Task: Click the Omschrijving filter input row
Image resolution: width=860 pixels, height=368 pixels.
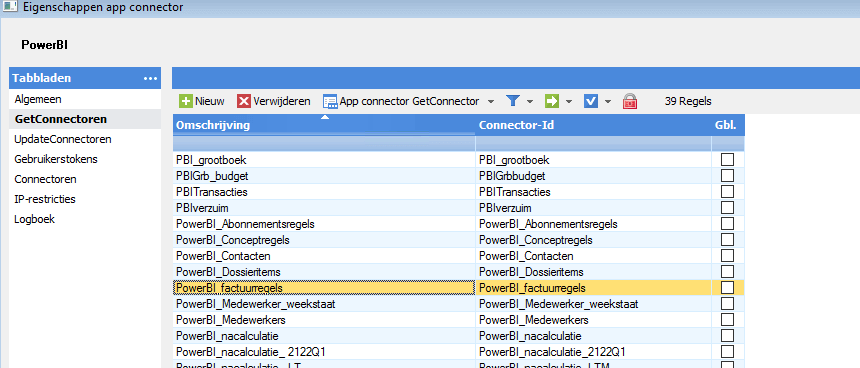Action: (x=324, y=144)
